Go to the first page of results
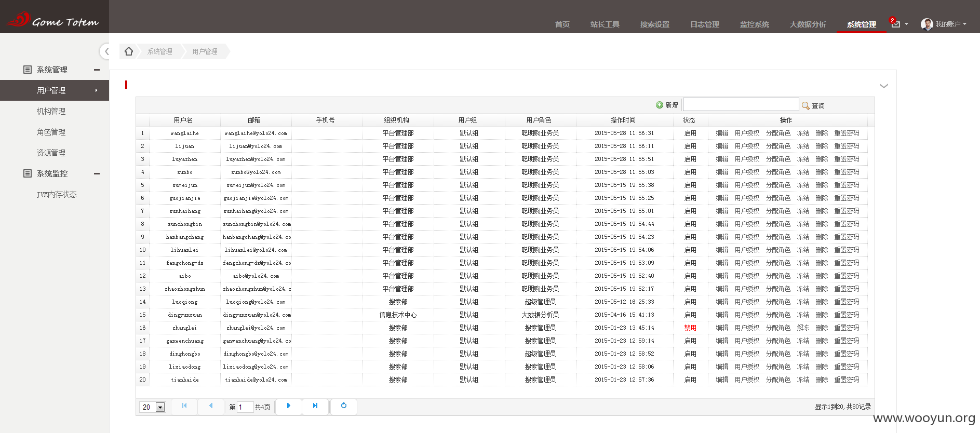 [x=184, y=406]
